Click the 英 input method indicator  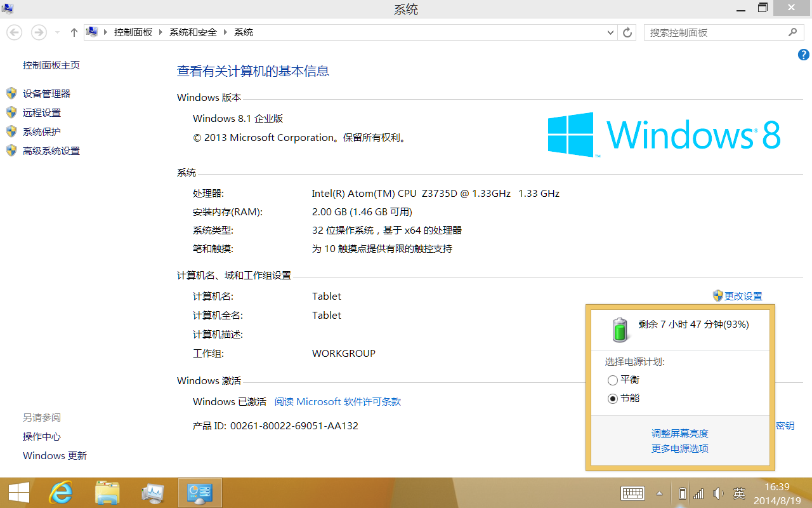pyautogui.click(x=739, y=493)
